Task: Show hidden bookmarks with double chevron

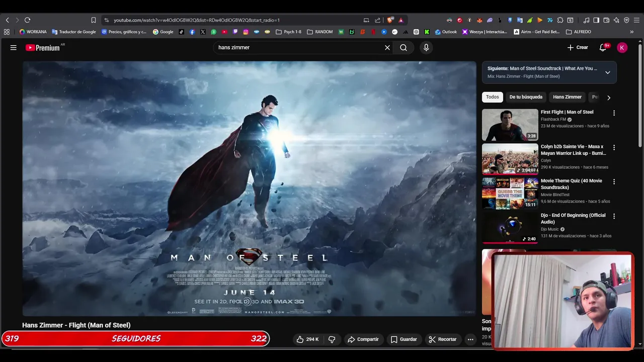Action: click(632, 32)
